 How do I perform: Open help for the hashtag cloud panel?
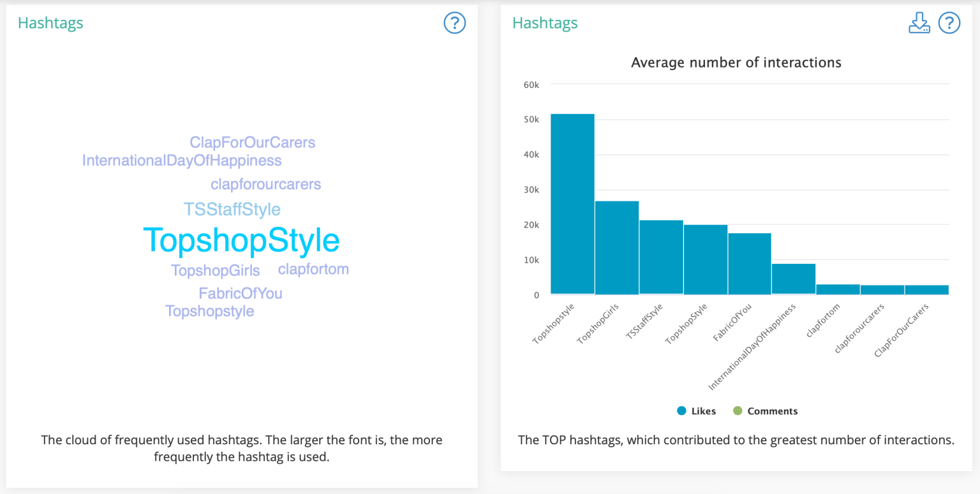point(454,24)
